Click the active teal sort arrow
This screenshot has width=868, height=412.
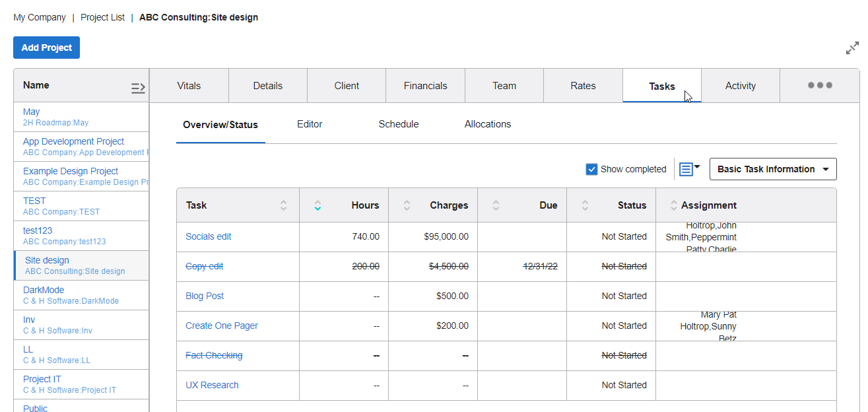[x=317, y=207]
